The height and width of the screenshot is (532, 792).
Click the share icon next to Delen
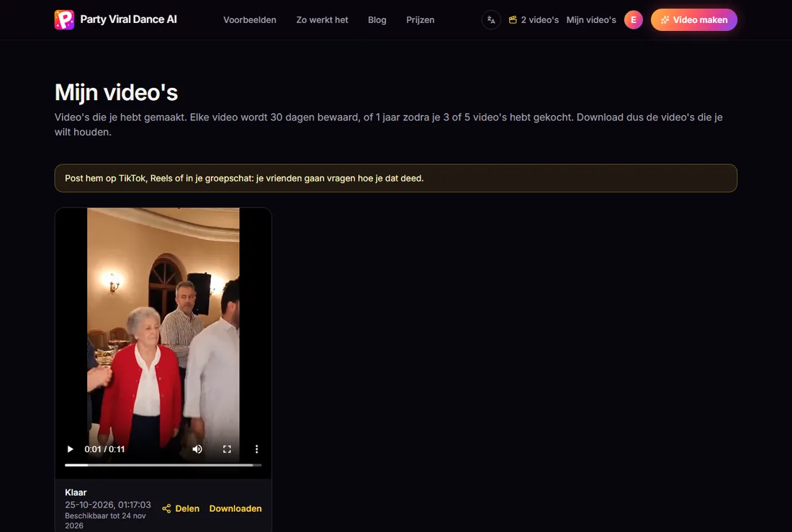166,509
